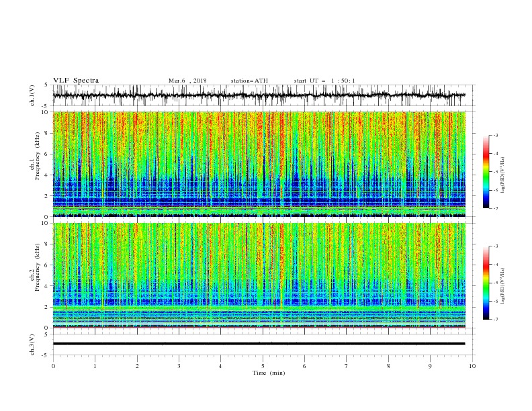Click the time axis tick label "8"
The image size is (532, 411).
(388, 366)
